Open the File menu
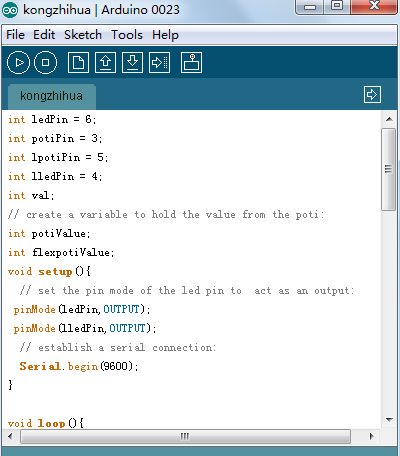Image resolution: width=400 pixels, height=456 pixels. (15, 35)
